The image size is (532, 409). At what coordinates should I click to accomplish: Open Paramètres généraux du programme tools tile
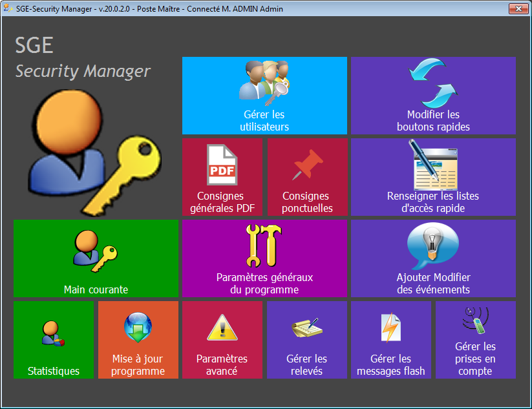(x=264, y=258)
